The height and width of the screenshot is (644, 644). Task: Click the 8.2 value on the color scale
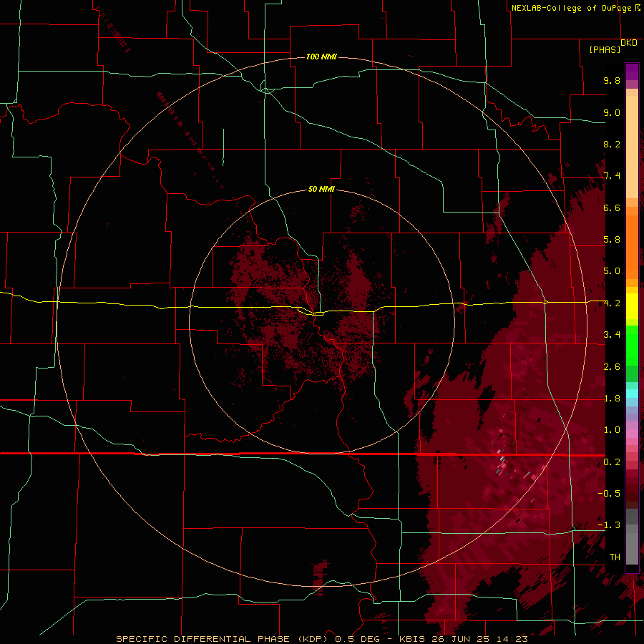click(612, 144)
